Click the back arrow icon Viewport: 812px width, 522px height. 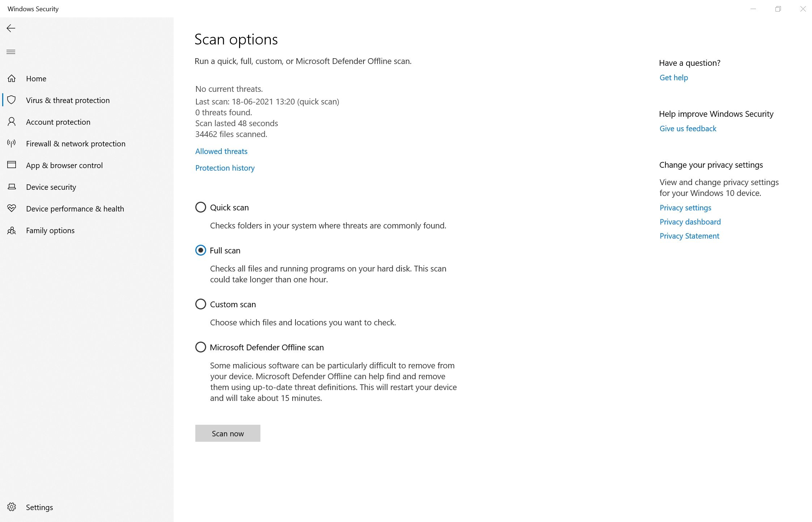point(11,28)
